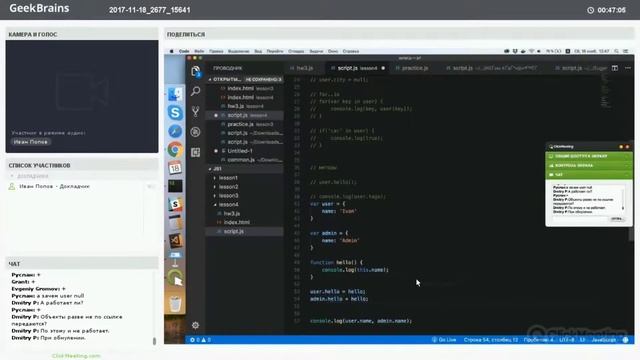Open the Search view in activity bar

(x=196, y=91)
